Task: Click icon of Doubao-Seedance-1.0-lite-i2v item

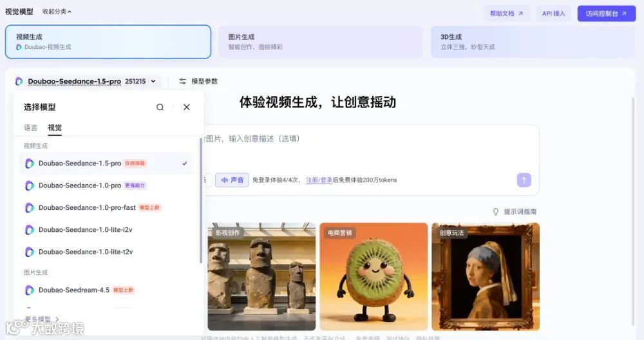Action: tap(29, 230)
